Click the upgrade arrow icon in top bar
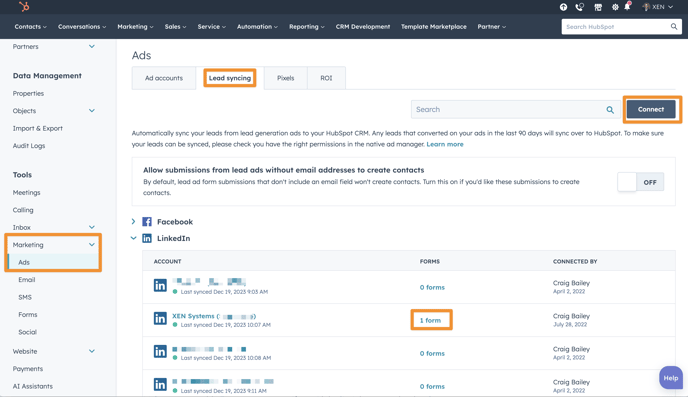Image resolution: width=688 pixels, height=397 pixels. [563, 7]
